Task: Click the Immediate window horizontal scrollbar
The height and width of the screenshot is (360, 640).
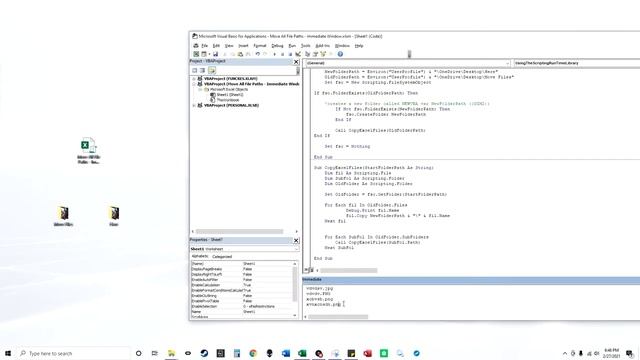Action: [x=338, y=317]
